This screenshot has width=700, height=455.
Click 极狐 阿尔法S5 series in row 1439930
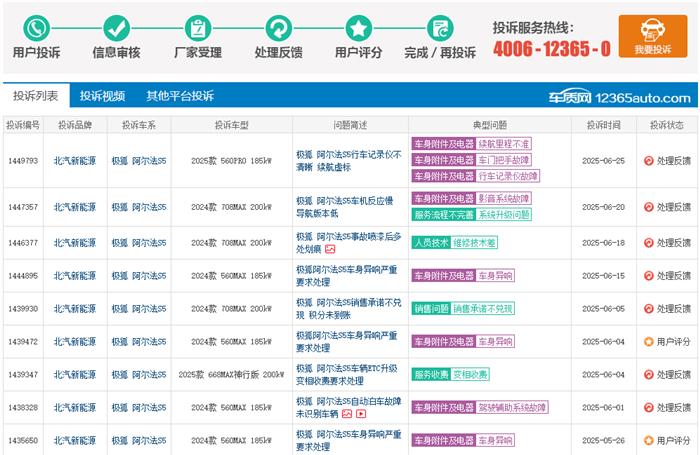click(x=139, y=309)
